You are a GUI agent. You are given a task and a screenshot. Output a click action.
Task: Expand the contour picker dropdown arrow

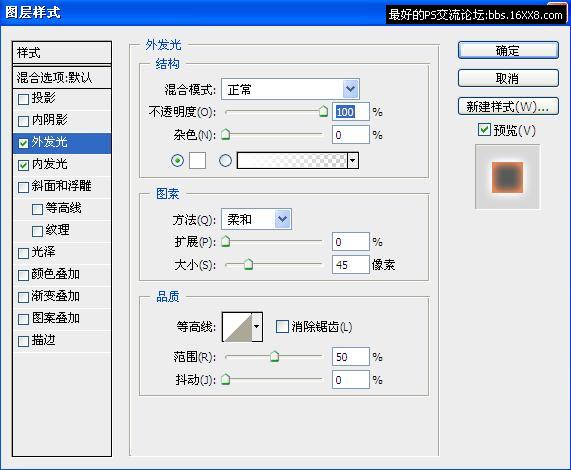click(257, 327)
